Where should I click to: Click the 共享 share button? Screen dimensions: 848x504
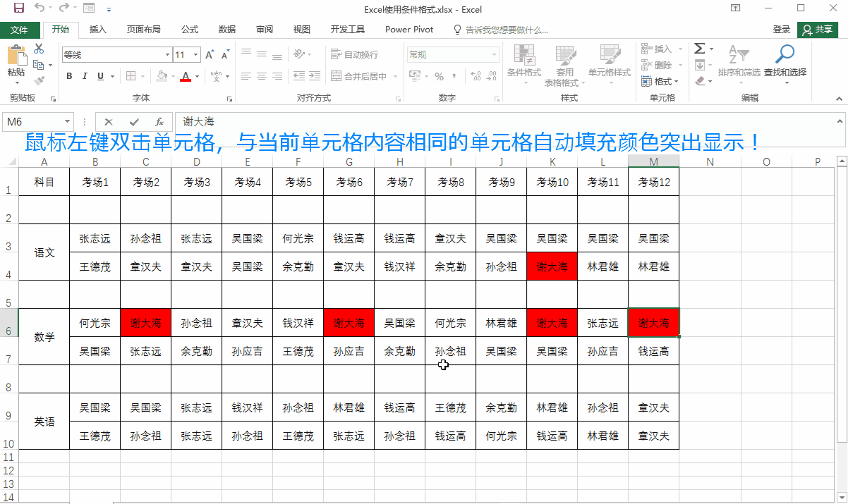818,30
